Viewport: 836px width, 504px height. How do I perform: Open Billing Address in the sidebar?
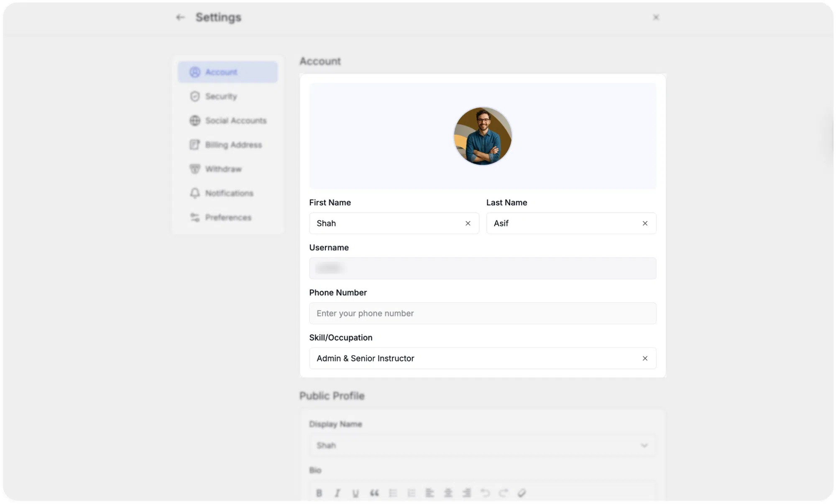click(228, 145)
